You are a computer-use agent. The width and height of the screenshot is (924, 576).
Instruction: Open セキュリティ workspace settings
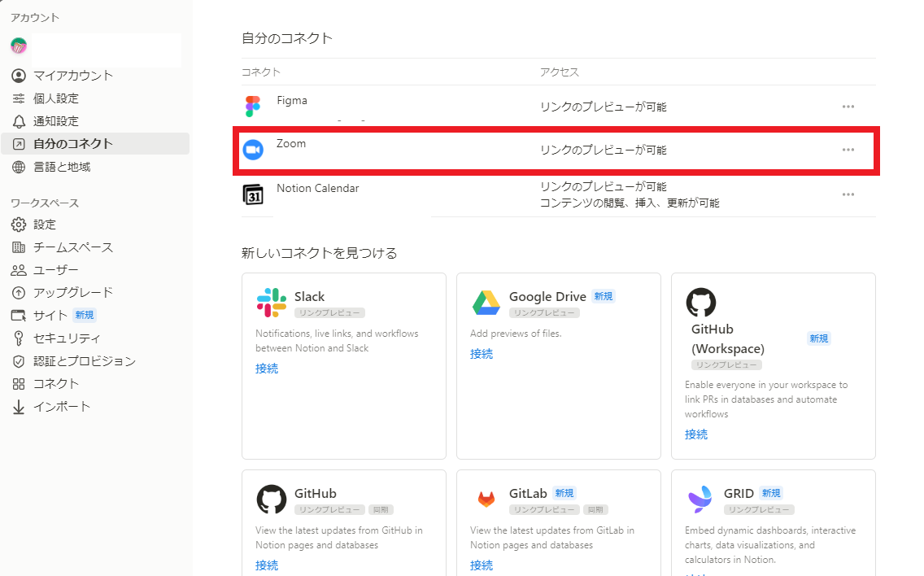tap(67, 338)
